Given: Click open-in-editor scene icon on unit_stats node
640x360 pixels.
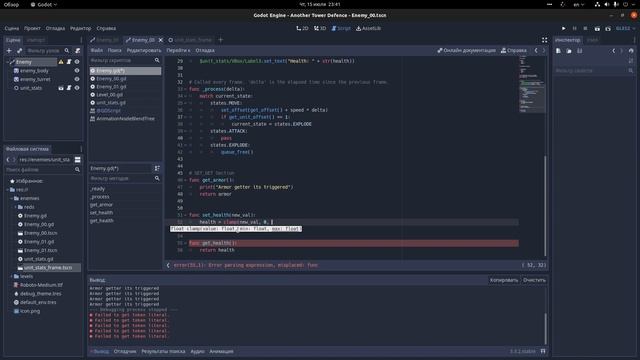Looking at the screenshot, I should [x=61, y=88].
